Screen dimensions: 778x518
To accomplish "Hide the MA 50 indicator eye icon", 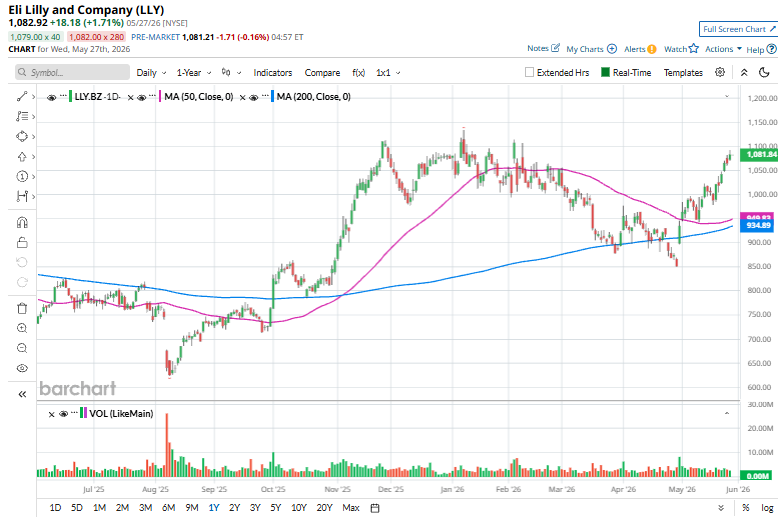I will (x=141, y=97).
